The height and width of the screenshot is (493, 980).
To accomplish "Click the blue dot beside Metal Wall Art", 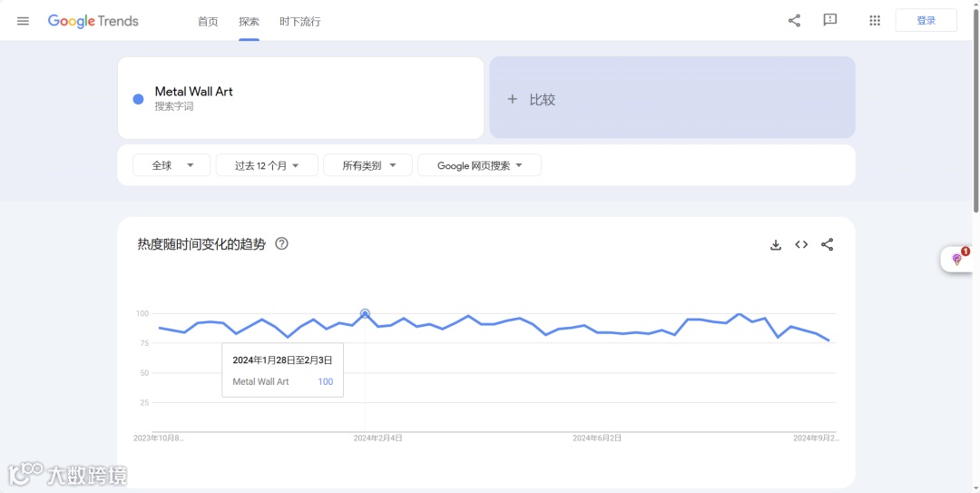I will (138, 99).
